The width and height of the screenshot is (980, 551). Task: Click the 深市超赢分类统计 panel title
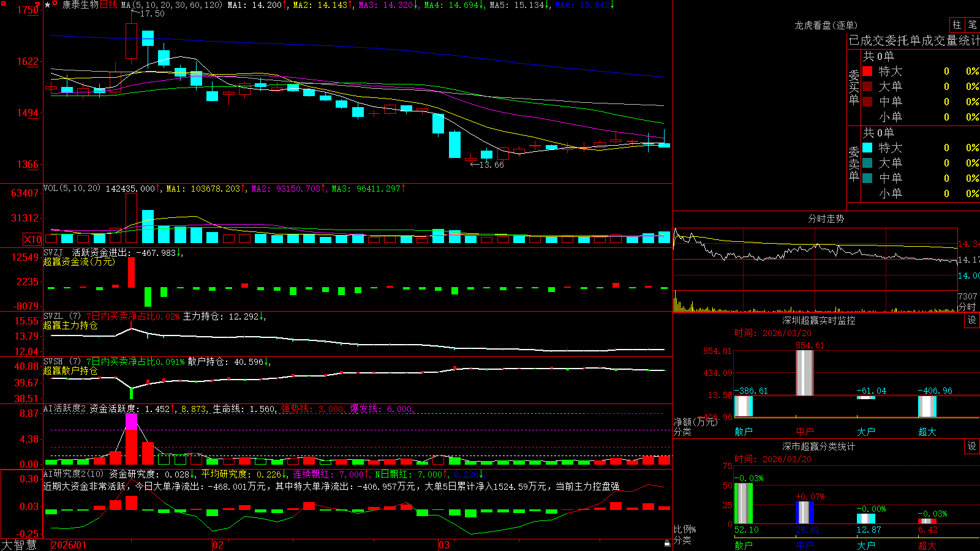tap(819, 446)
